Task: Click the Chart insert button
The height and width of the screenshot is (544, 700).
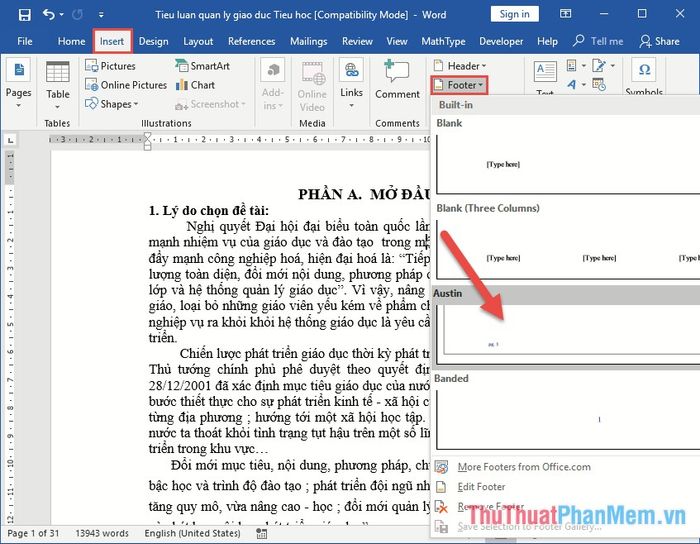Action: point(195,85)
